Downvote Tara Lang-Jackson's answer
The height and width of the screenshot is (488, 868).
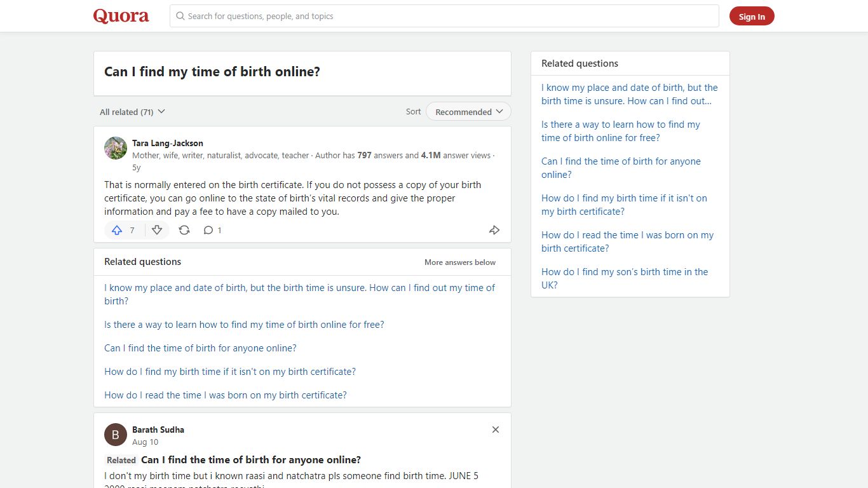[x=157, y=230]
